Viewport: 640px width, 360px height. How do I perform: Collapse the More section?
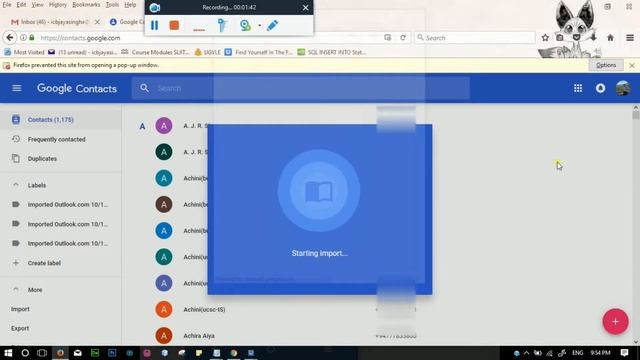click(16, 289)
